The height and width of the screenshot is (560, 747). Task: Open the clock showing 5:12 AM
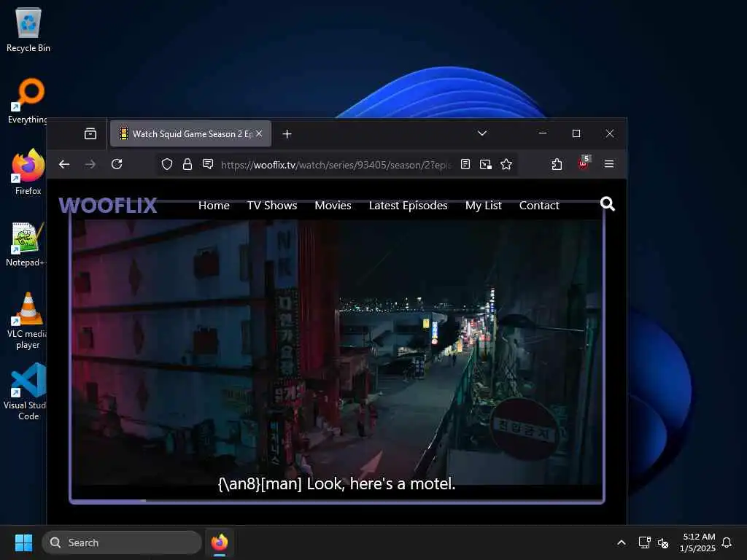[x=697, y=542]
